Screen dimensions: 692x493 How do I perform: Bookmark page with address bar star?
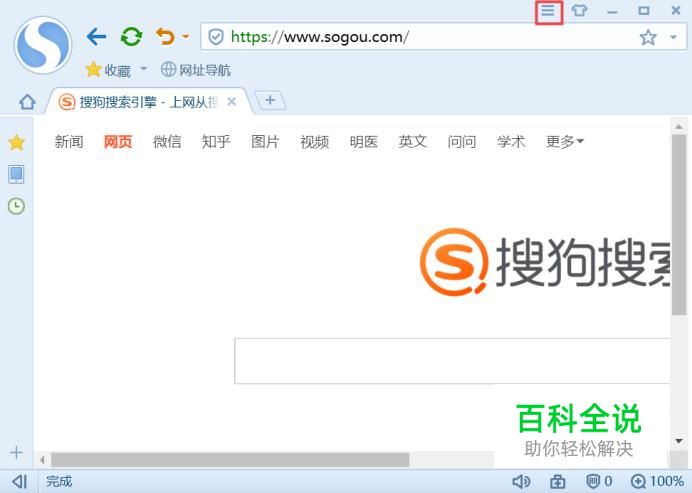tap(648, 38)
